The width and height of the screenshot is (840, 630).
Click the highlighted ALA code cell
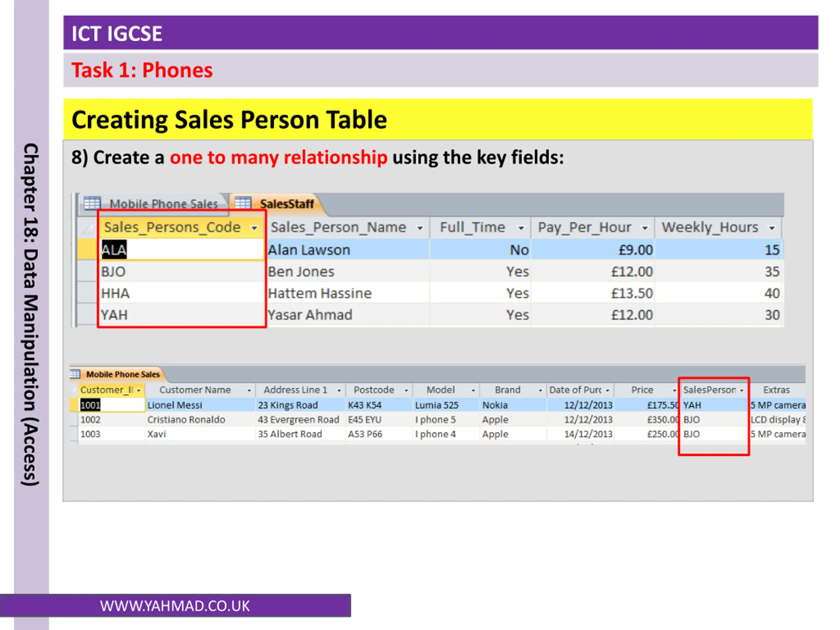click(182, 250)
